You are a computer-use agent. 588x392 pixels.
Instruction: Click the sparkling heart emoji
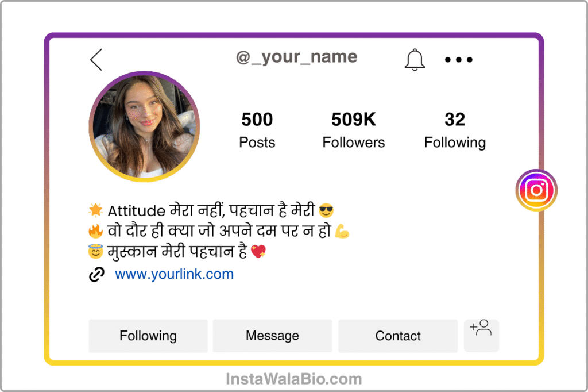click(x=258, y=251)
